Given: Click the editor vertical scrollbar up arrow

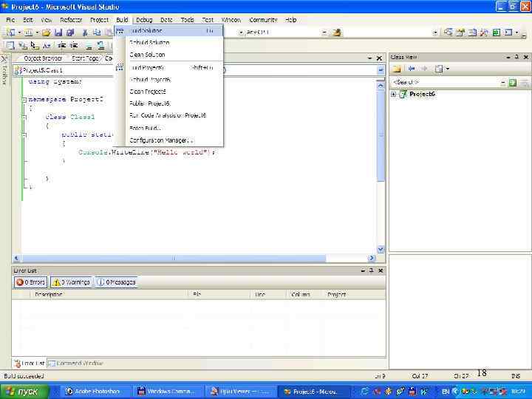Looking at the screenshot, I should pos(381,86).
